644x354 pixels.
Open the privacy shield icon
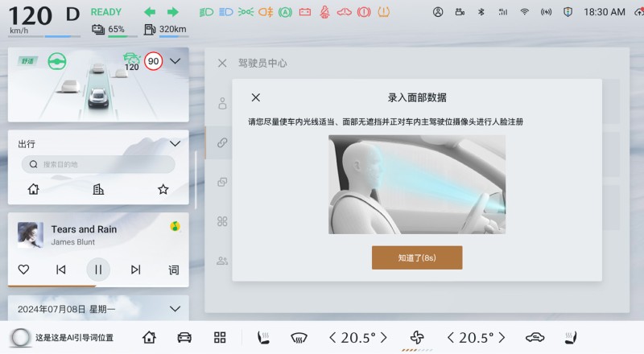(x=568, y=12)
